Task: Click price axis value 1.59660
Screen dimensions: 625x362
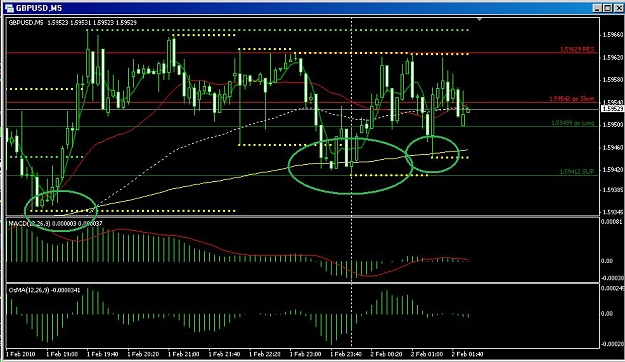Action: [x=613, y=35]
